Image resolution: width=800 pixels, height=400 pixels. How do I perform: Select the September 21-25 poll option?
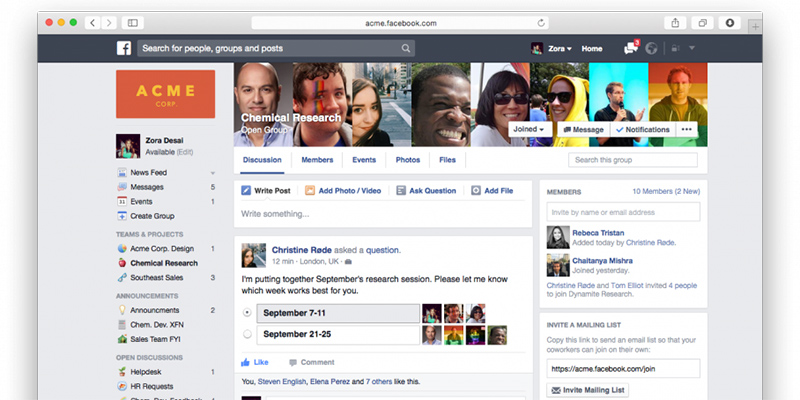[248, 336]
